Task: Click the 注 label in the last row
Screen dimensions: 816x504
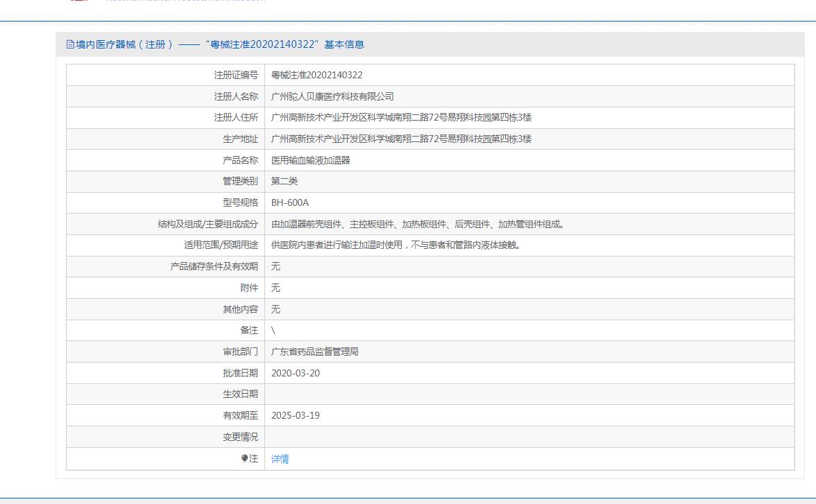Action: coord(253,458)
